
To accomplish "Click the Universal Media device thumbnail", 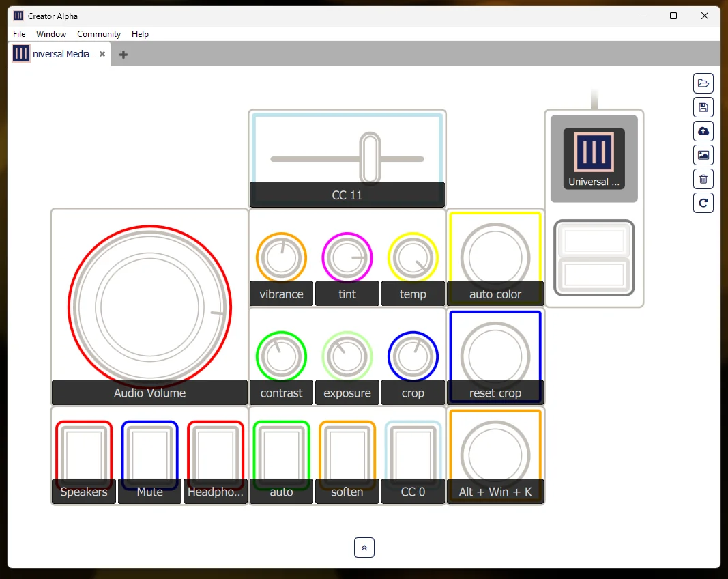I will tap(593, 157).
